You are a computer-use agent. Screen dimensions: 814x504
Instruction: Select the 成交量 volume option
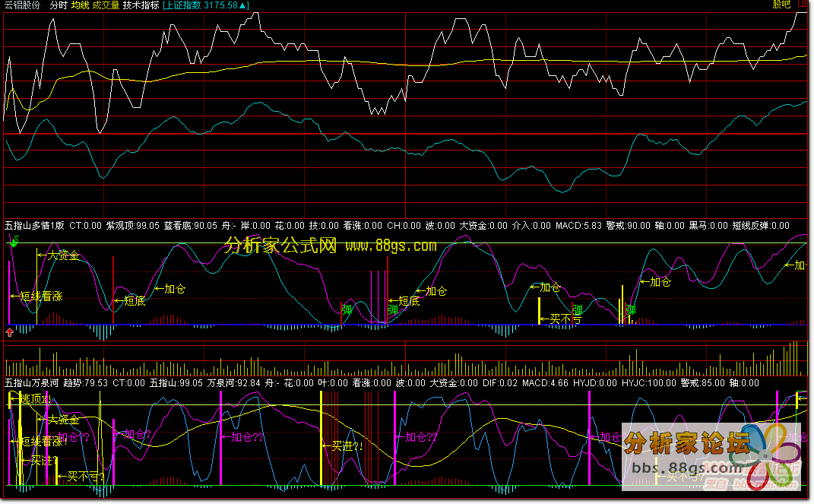click(x=106, y=5)
